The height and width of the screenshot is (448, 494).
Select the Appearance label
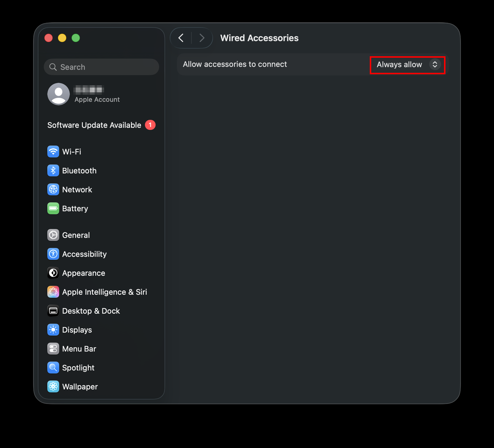(x=84, y=273)
